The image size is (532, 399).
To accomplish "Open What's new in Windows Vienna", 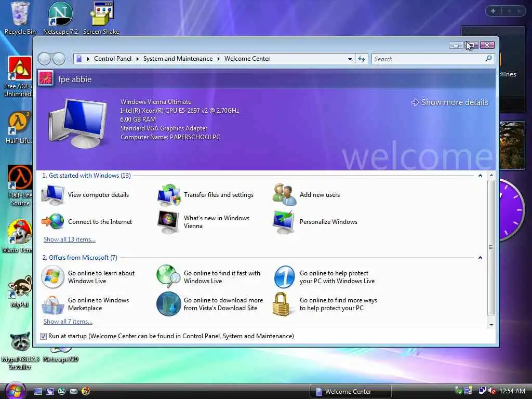I will coord(204,222).
